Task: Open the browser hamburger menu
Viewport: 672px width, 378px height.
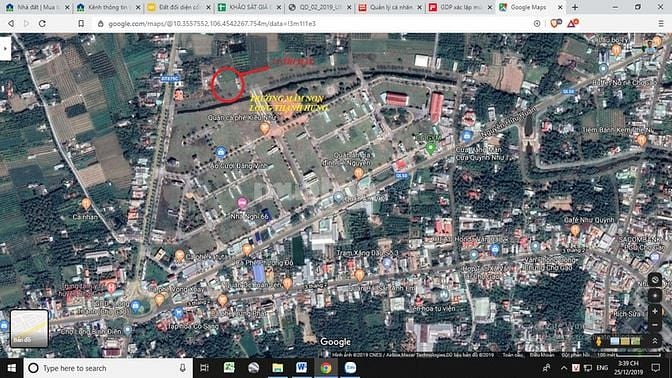Action: (661, 24)
